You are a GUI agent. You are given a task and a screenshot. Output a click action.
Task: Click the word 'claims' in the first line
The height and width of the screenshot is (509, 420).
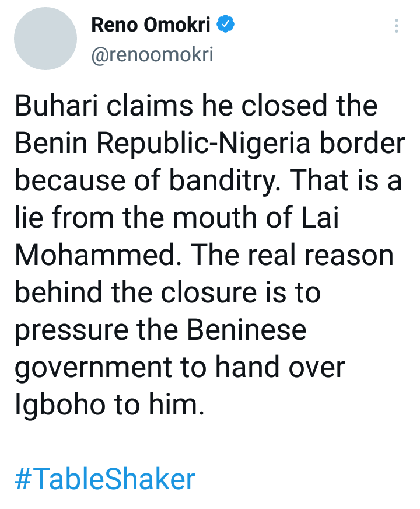coord(150,106)
